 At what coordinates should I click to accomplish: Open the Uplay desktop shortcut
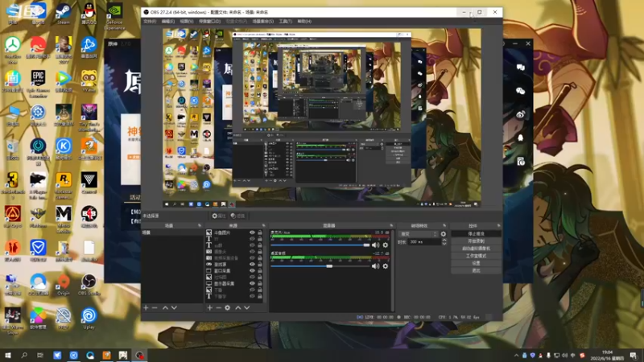pyautogui.click(x=89, y=319)
